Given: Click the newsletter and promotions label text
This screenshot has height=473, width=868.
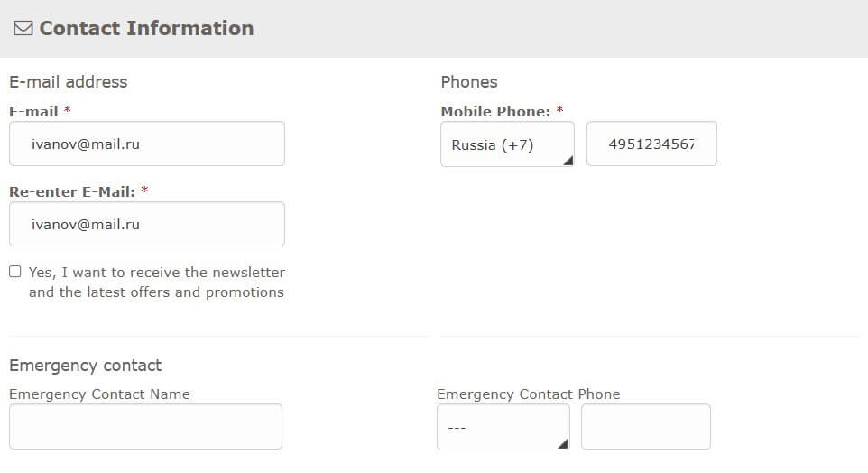Looking at the screenshot, I should click(x=157, y=282).
